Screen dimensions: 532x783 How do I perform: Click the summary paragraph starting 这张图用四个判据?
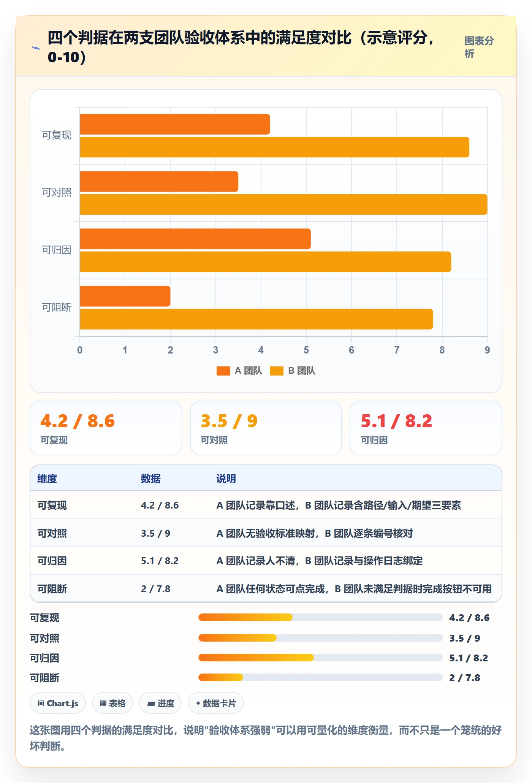[x=266, y=738]
